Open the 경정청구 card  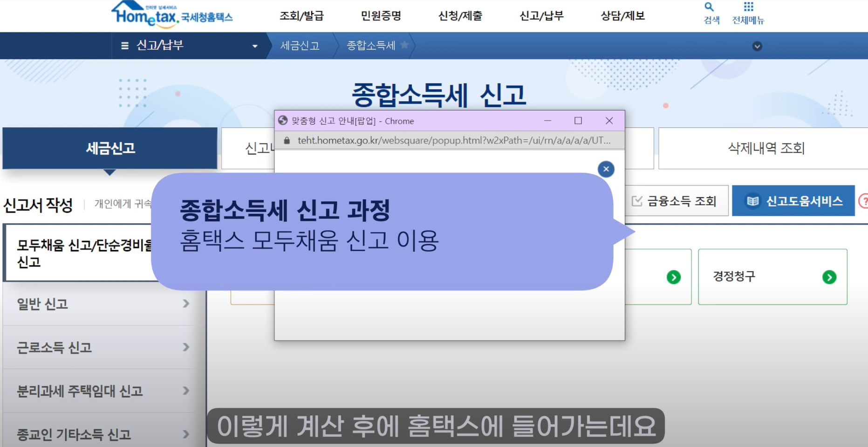pyautogui.click(x=772, y=277)
